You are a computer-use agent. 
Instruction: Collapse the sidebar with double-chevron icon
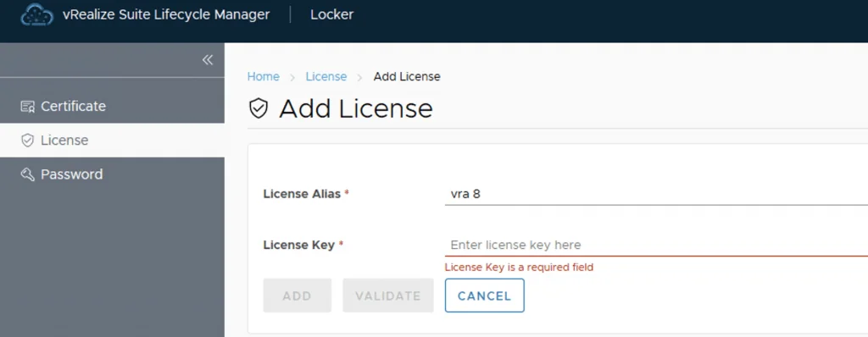point(208,60)
